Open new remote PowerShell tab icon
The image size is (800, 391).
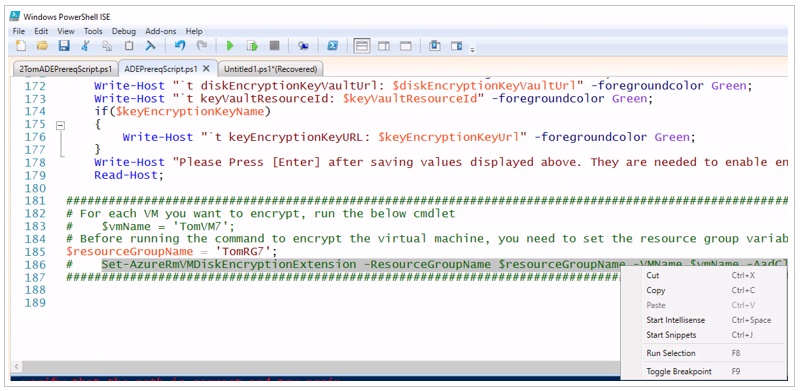pyautogui.click(x=304, y=46)
